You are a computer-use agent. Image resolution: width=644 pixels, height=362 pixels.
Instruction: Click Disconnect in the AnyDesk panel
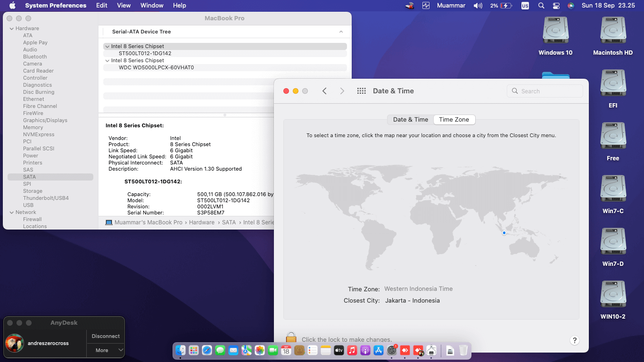pos(106,336)
